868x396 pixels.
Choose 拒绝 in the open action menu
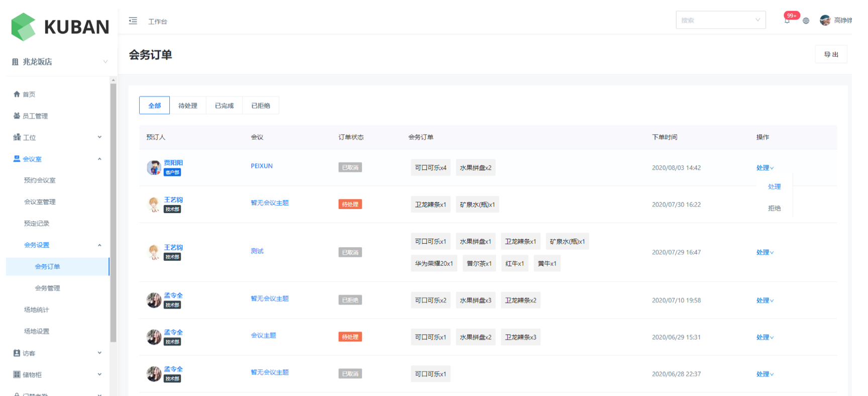pyautogui.click(x=774, y=208)
